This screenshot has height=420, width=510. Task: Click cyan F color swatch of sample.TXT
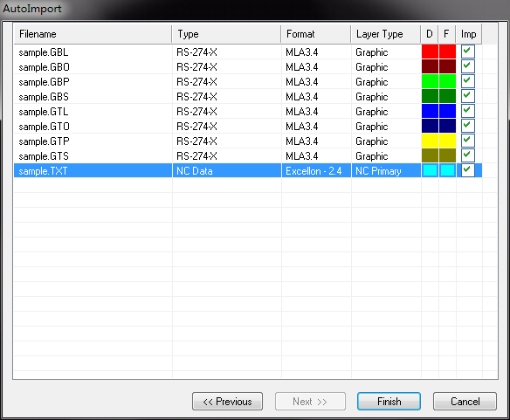(447, 170)
